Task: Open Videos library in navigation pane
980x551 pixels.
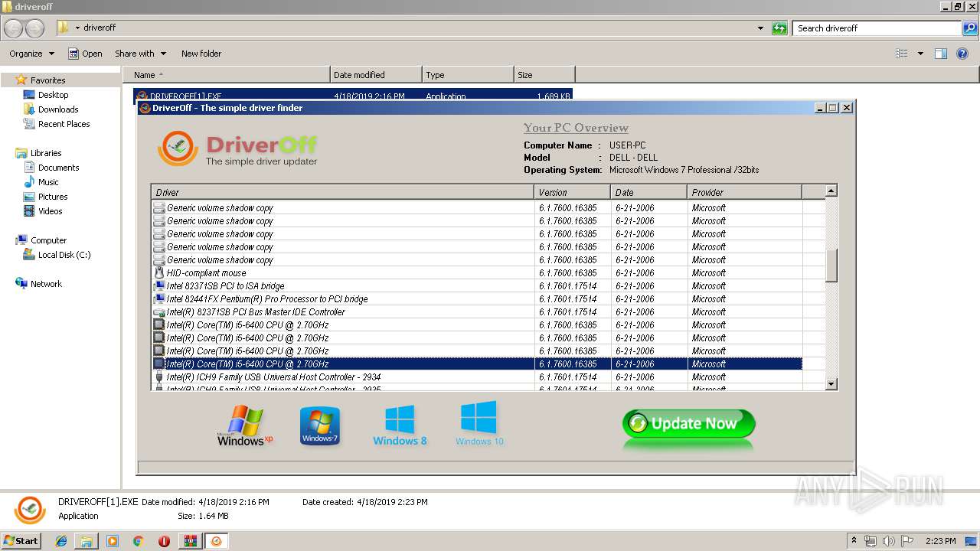Action: pyautogui.click(x=50, y=211)
